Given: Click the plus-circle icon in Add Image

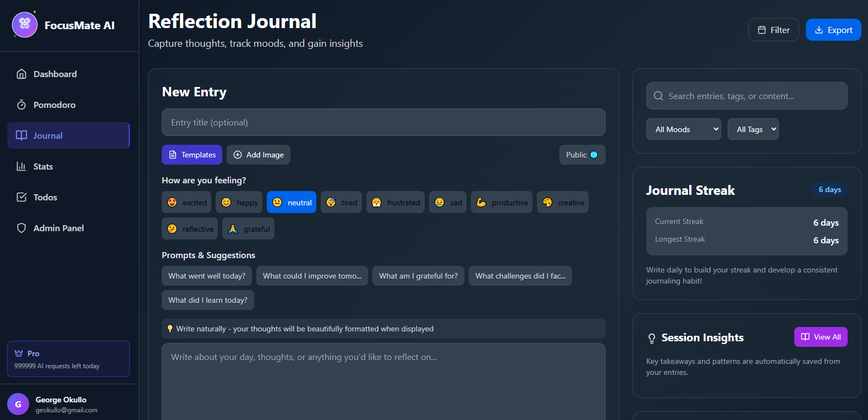Looking at the screenshot, I should click(x=238, y=155).
